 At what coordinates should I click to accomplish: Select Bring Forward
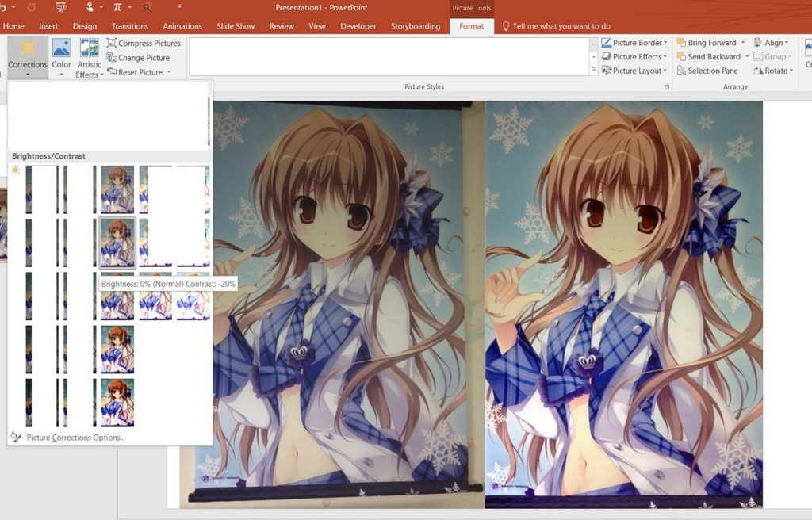coord(712,42)
